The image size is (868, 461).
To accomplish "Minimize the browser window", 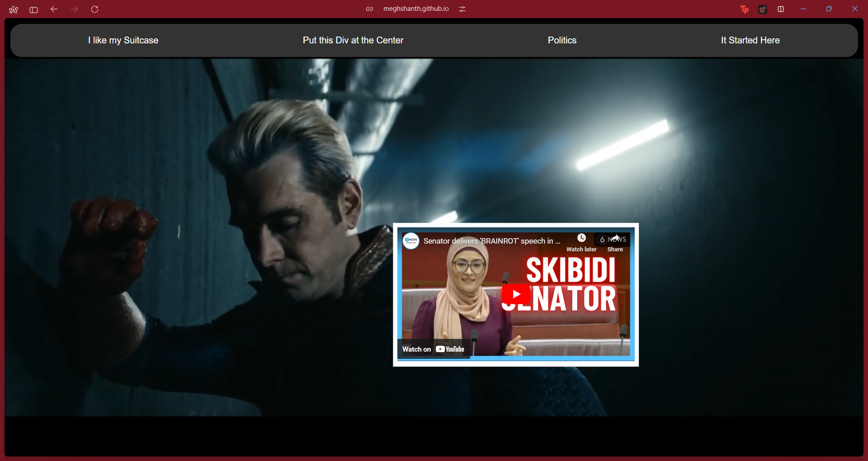I will click(803, 9).
